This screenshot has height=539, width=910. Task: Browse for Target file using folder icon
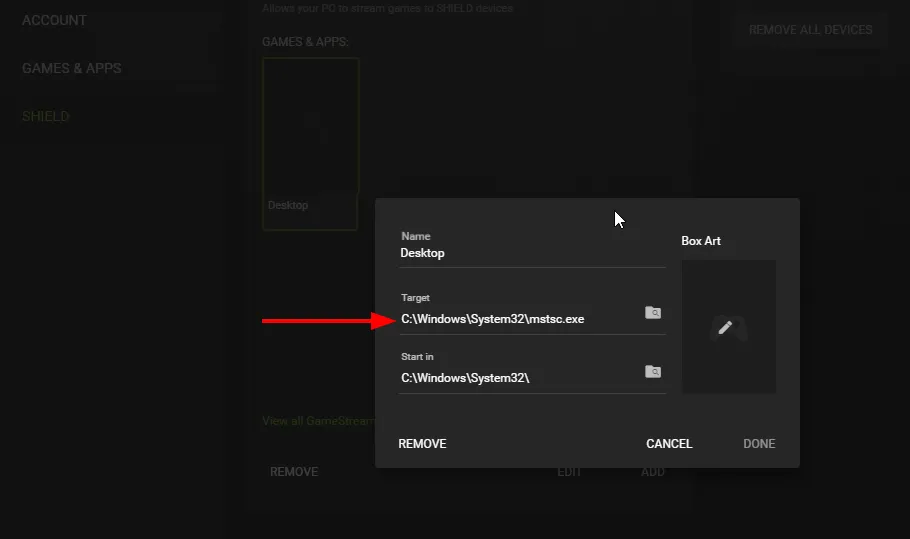click(x=653, y=313)
